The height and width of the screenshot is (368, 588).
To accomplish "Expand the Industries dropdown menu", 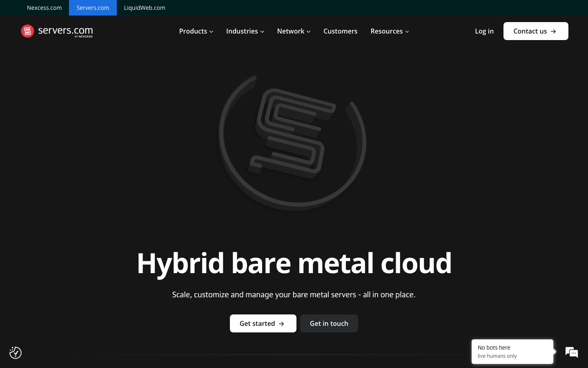I will 245,31.
